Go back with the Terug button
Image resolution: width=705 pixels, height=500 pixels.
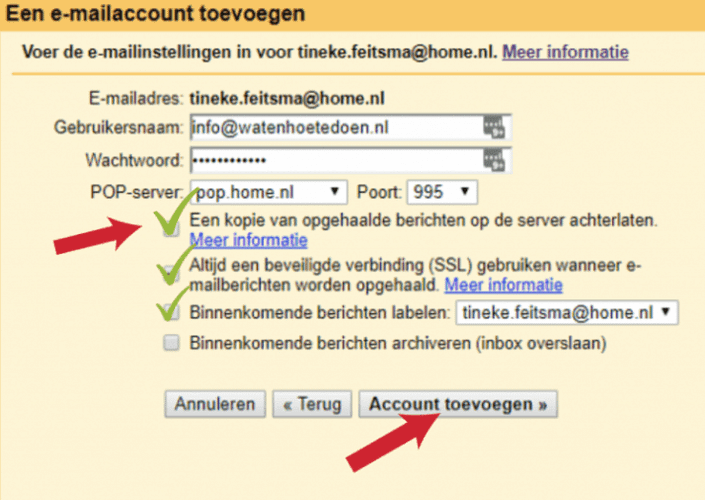click(x=312, y=404)
